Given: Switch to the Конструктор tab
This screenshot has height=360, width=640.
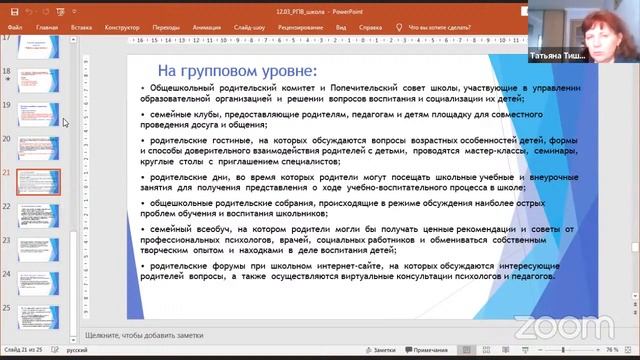Looking at the screenshot, I should [x=122, y=27].
